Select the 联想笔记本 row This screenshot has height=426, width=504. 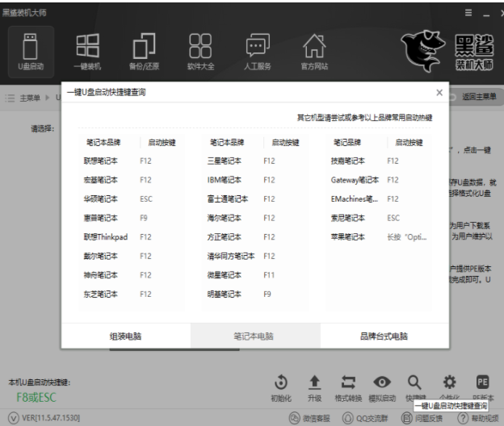click(x=132, y=161)
